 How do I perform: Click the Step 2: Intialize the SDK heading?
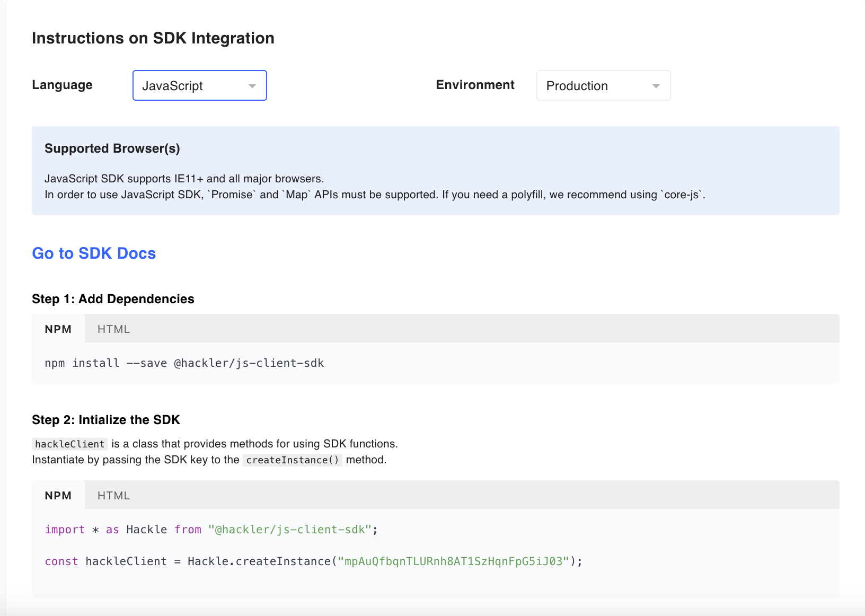point(106,420)
